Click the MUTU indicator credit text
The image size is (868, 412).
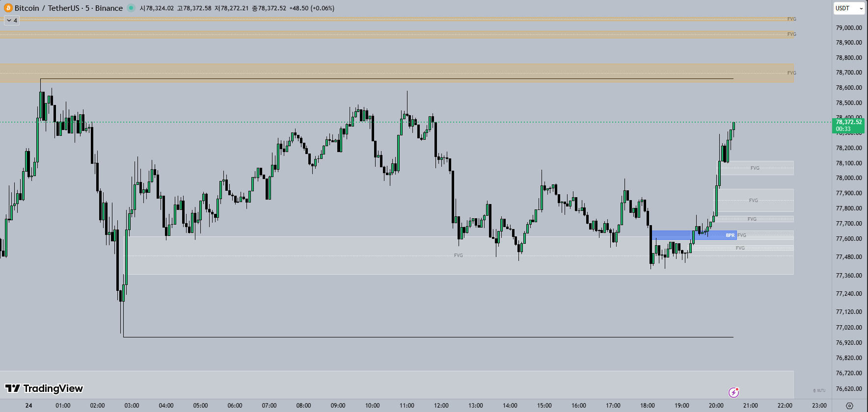click(819, 391)
